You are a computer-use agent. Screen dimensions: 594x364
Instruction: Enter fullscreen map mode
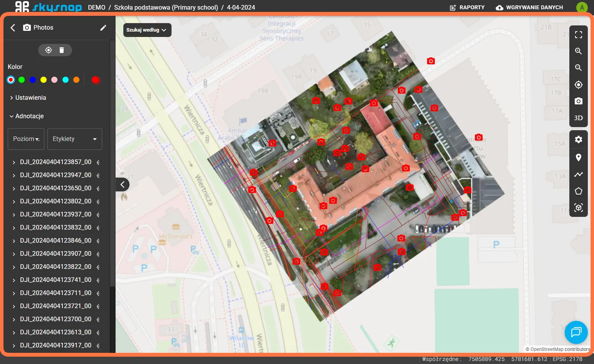pos(578,35)
